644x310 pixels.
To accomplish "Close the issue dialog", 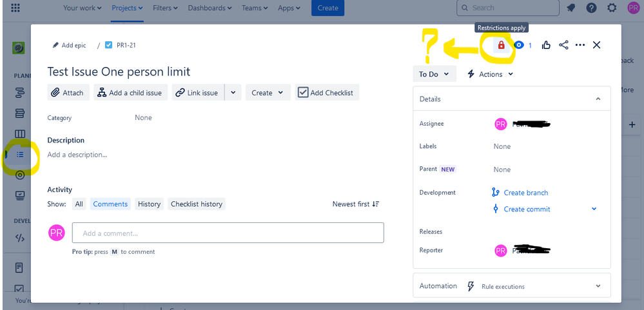I will click(597, 45).
